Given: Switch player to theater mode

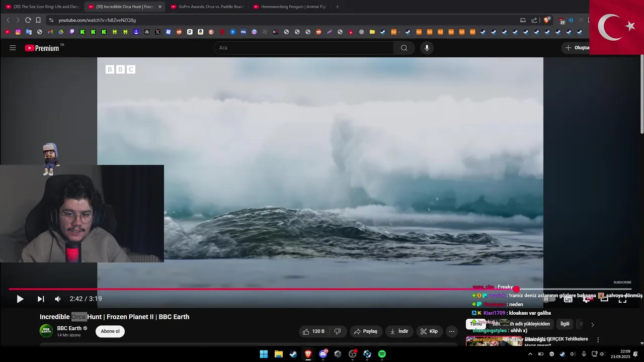Looking at the screenshot, I should pos(604,299).
